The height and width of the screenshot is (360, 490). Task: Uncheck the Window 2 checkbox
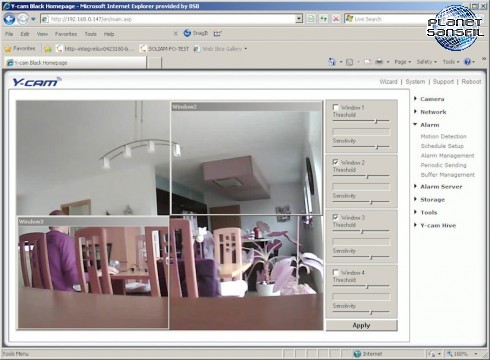[336, 162]
